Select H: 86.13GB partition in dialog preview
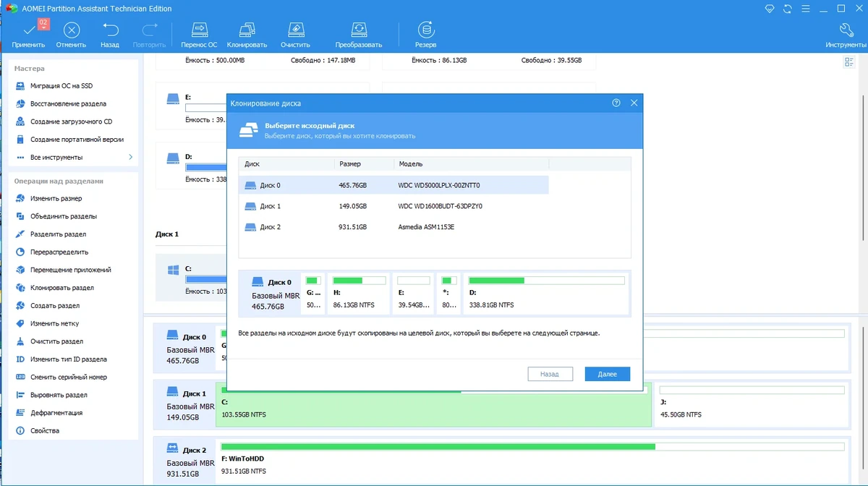The image size is (868, 486). tap(359, 292)
